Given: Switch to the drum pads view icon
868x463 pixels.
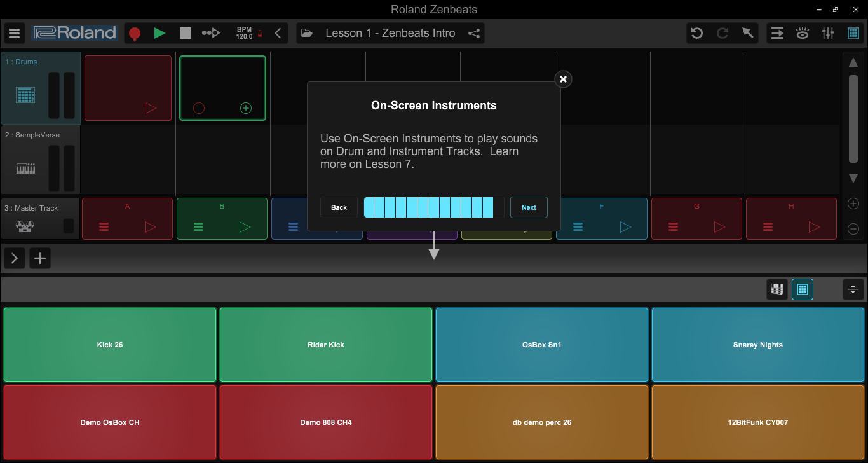Looking at the screenshot, I should click(x=803, y=289).
